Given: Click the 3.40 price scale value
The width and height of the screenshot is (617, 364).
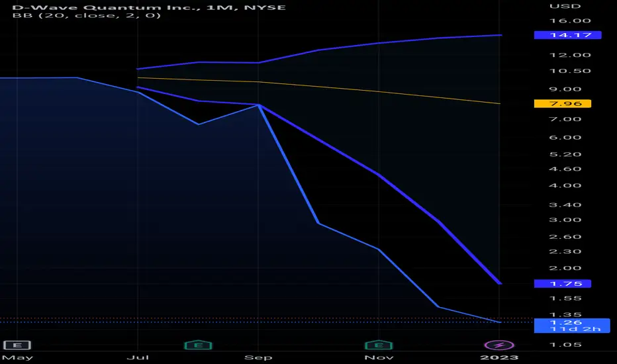Looking at the screenshot, I should [x=565, y=205].
